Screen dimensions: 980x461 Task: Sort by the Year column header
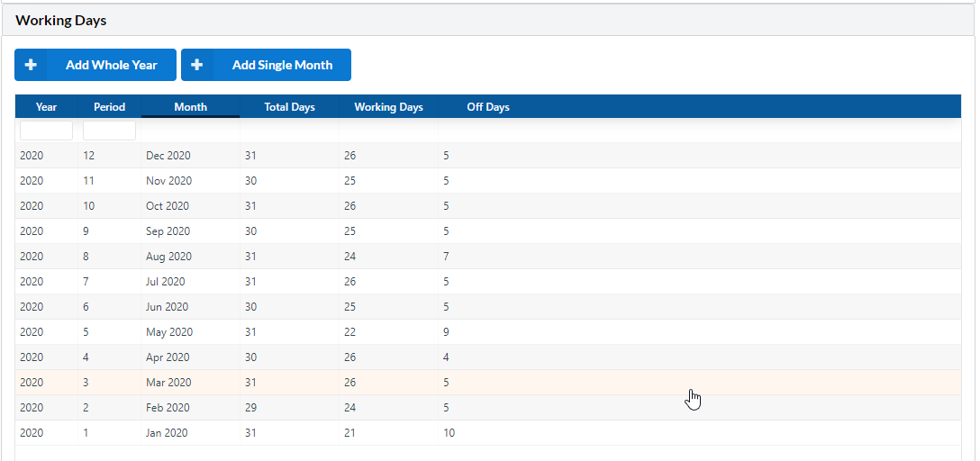[46, 107]
